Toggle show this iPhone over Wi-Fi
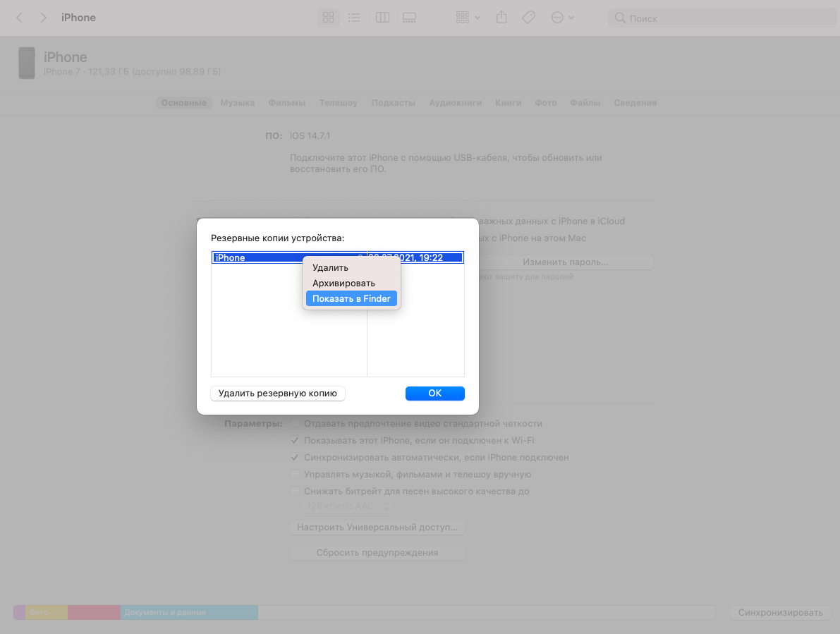 click(x=295, y=441)
